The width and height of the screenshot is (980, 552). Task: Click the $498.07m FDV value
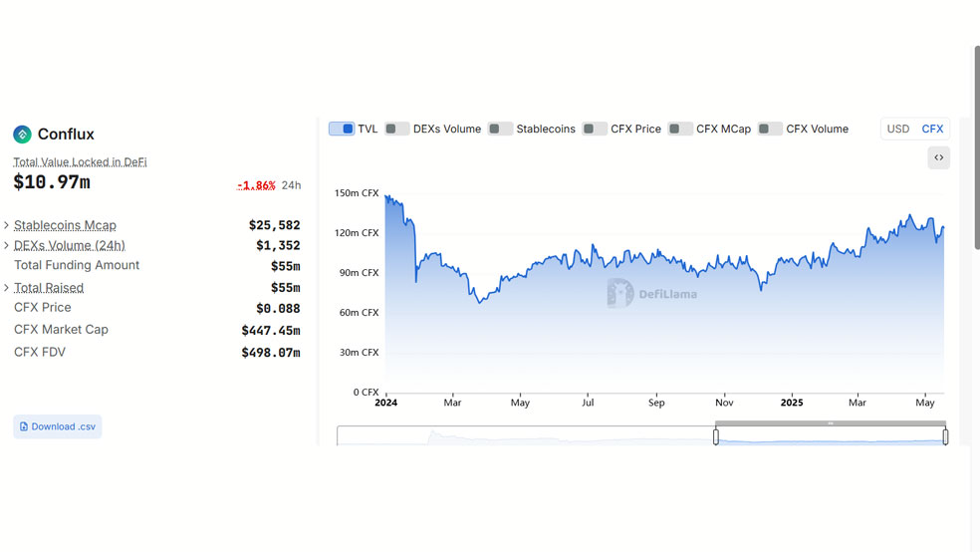click(x=271, y=353)
